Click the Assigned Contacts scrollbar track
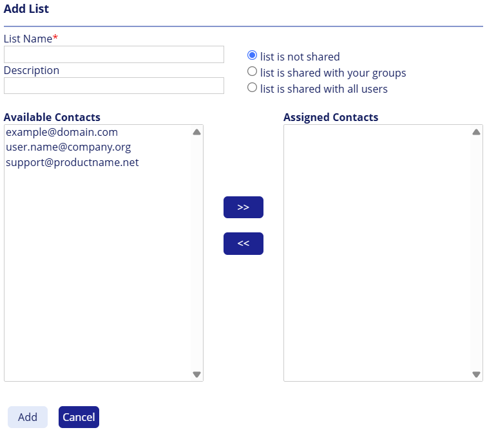The image size is (487, 448). 476,257
